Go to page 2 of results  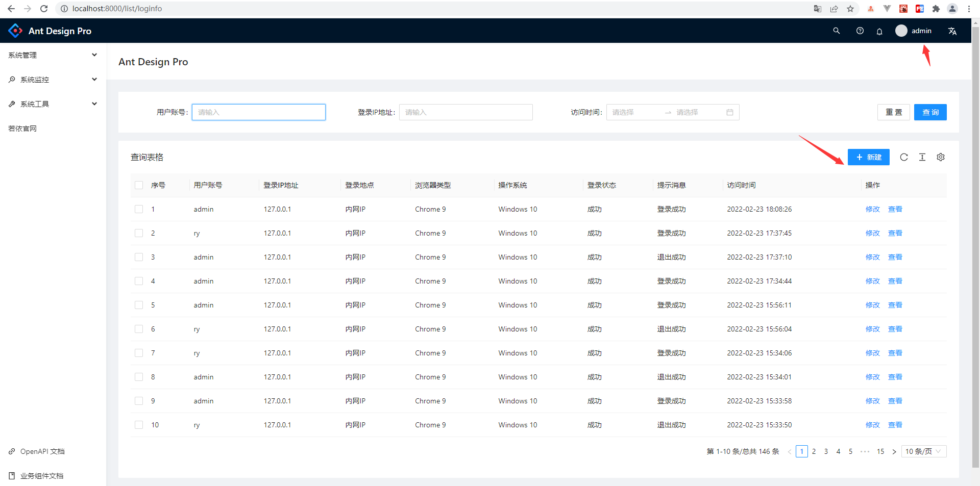coord(814,451)
